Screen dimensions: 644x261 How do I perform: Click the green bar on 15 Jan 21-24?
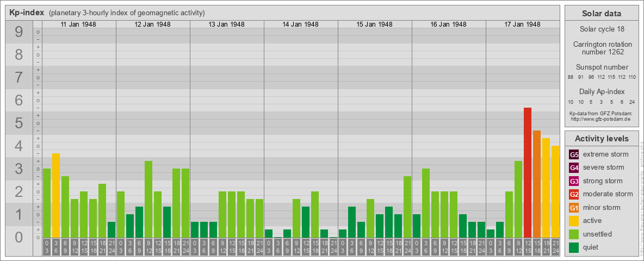tap(407, 207)
